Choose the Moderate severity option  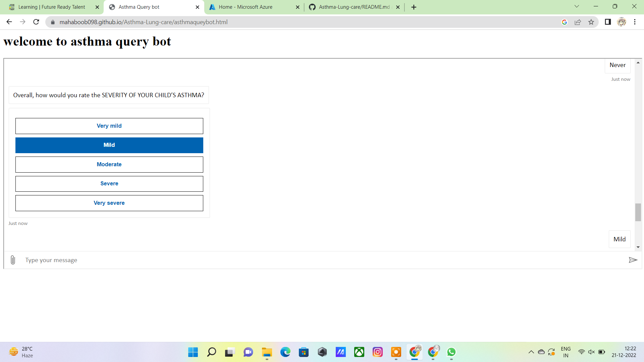click(109, 165)
